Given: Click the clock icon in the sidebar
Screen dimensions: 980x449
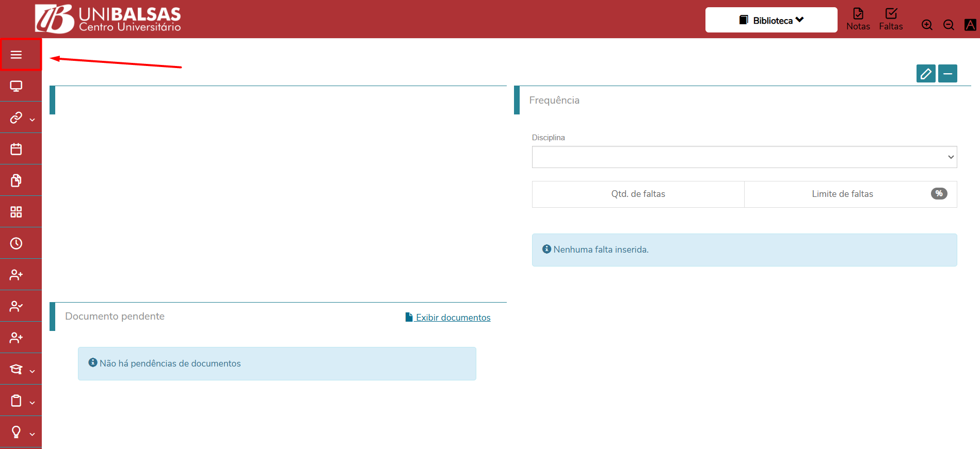Looking at the screenshot, I should point(16,243).
